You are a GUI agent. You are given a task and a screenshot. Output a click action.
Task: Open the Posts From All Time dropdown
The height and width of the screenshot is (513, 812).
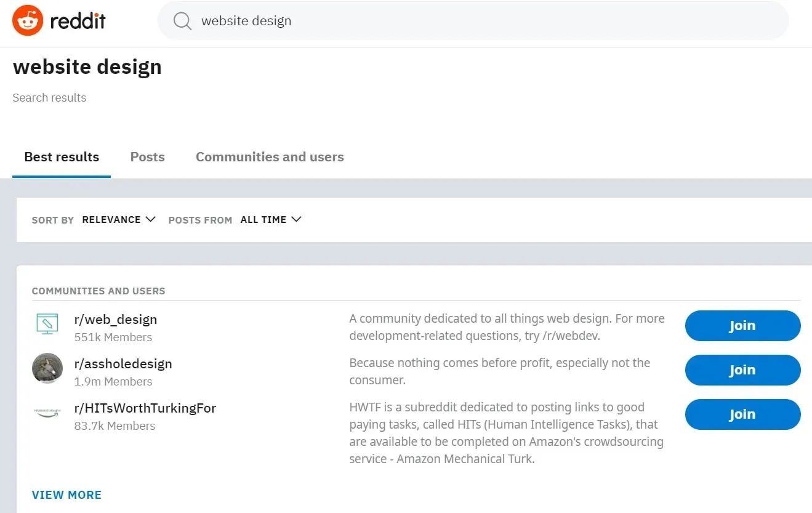click(271, 220)
